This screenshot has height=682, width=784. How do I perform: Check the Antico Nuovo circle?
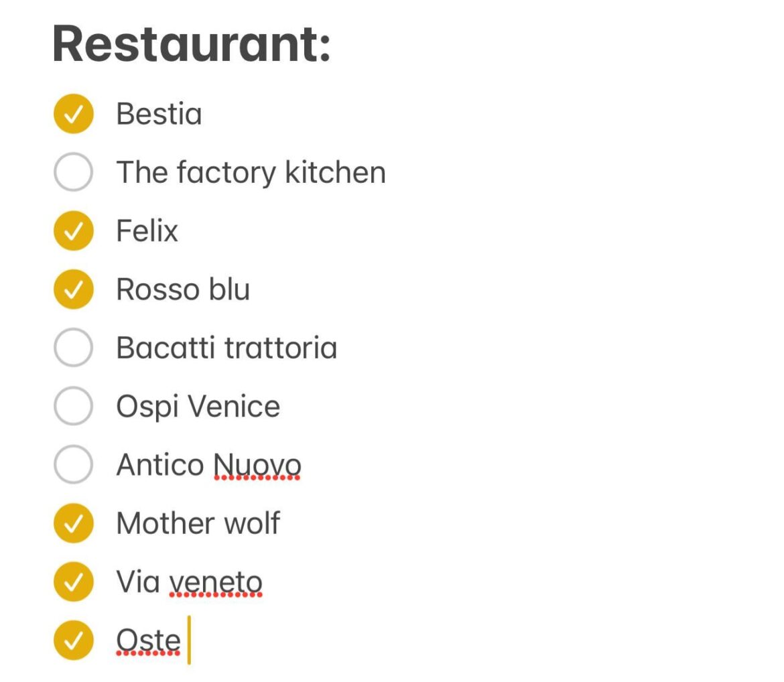pos(72,464)
